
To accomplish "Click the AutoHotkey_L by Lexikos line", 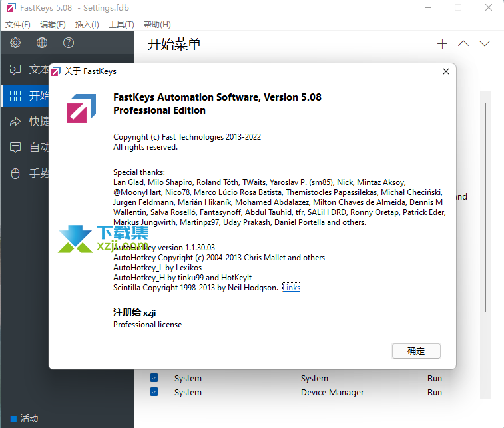I will pos(158,268).
